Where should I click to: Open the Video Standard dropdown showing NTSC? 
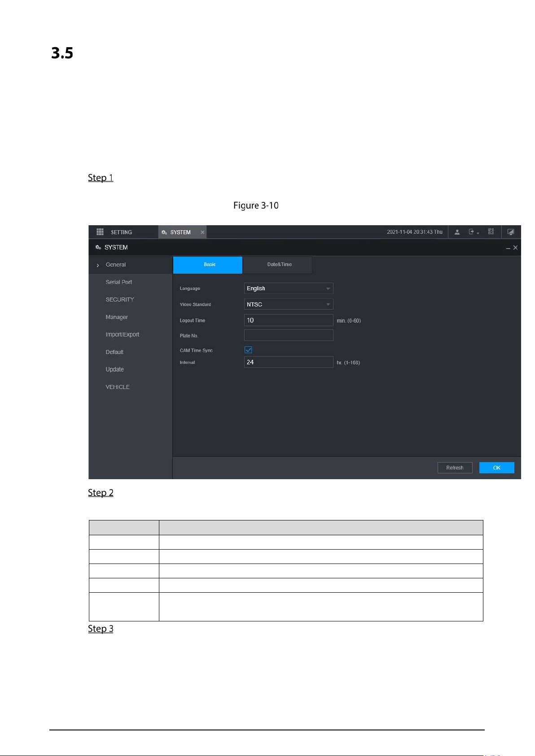click(x=289, y=304)
